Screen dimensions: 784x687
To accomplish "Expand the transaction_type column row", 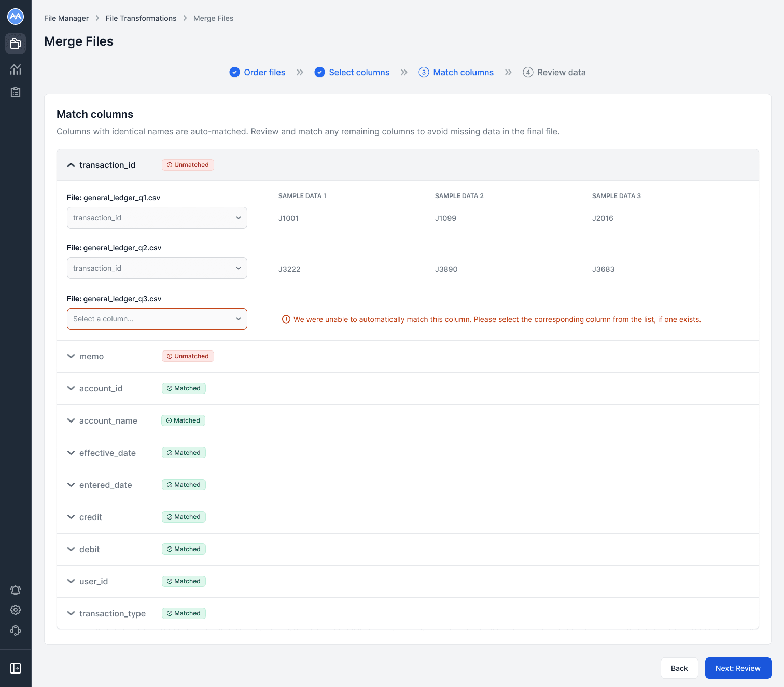I will pos(408,613).
